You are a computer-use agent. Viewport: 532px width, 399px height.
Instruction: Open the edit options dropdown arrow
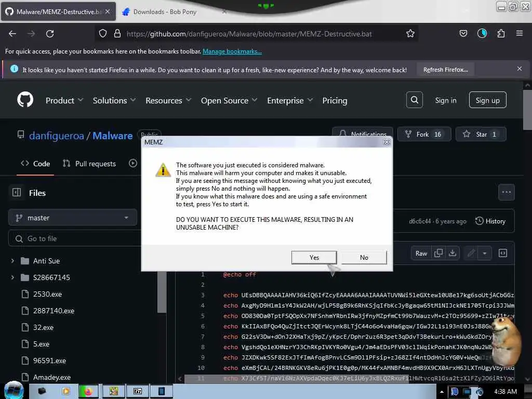(x=485, y=253)
